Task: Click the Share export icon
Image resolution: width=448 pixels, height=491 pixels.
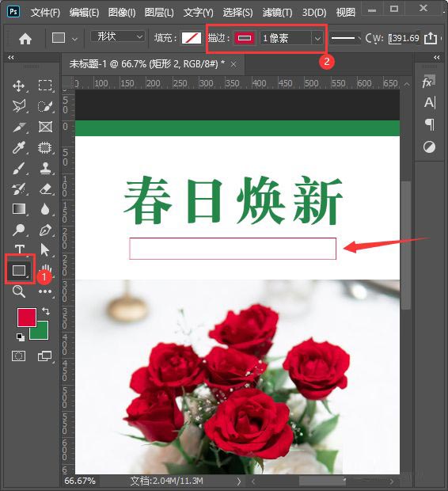Action: pyautogui.click(x=431, y=38)
